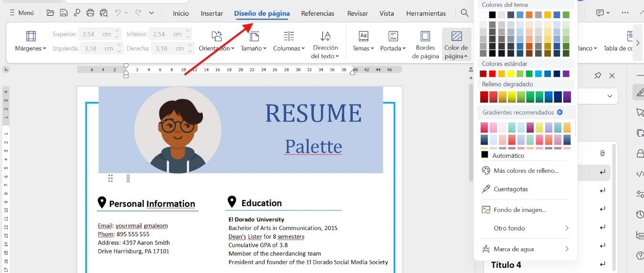Image resolution: width=644 pixels, height=273 pixels.
Task: Click the RESUME heading text
Action: [x=313, y=113]
